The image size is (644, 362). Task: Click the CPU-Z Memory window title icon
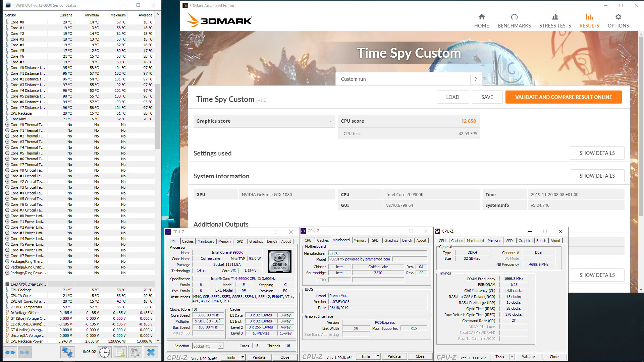coord(437,231)
